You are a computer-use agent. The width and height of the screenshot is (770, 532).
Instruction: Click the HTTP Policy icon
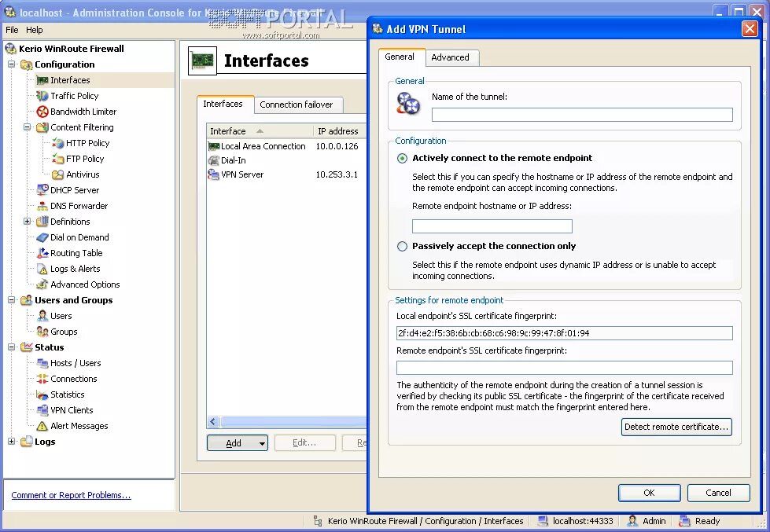pos(58,143)
